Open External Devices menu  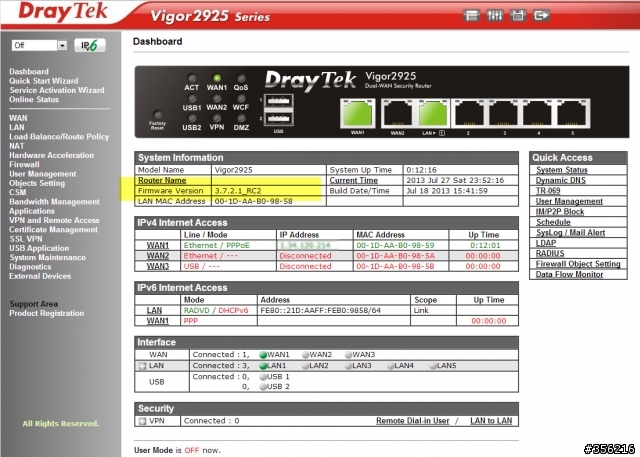[x=40, y=276]
